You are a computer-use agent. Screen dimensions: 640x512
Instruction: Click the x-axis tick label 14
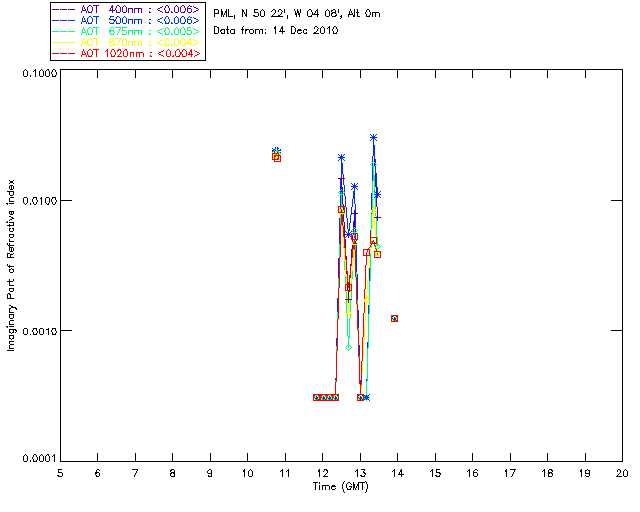[x=398, y=473]
